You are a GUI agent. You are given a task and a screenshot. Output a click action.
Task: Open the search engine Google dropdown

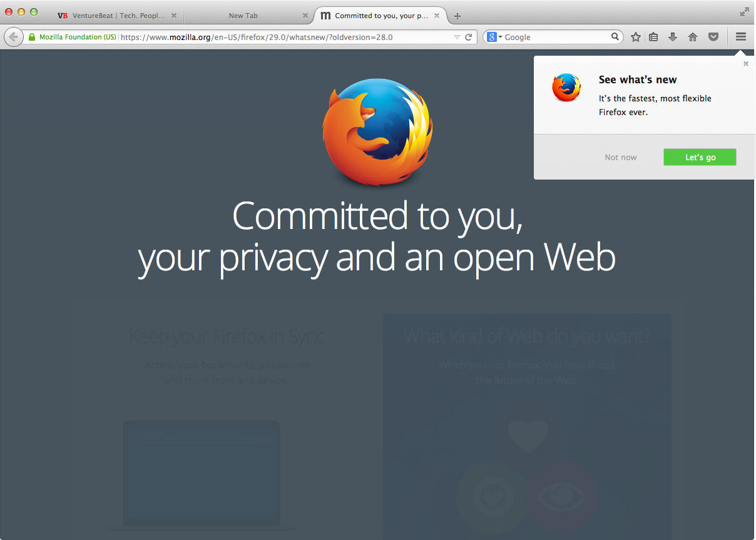[494, 37]
